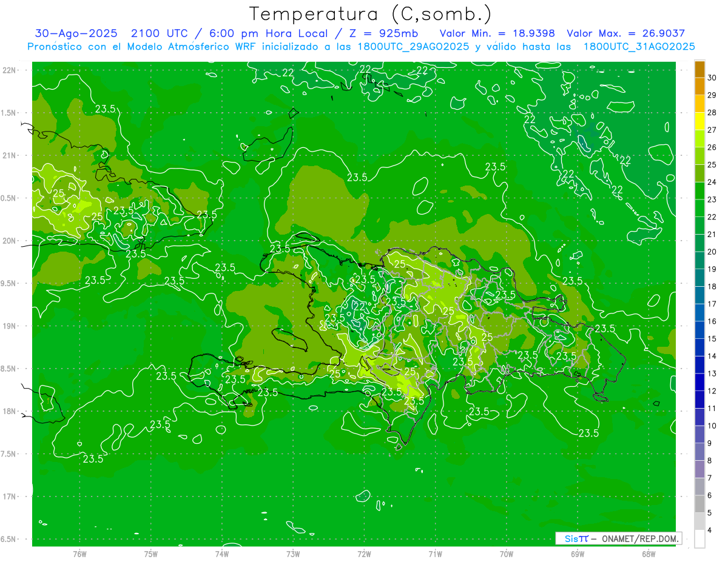
Task: Click the '73W' longitude axis label
Action: tap(293, 554)
